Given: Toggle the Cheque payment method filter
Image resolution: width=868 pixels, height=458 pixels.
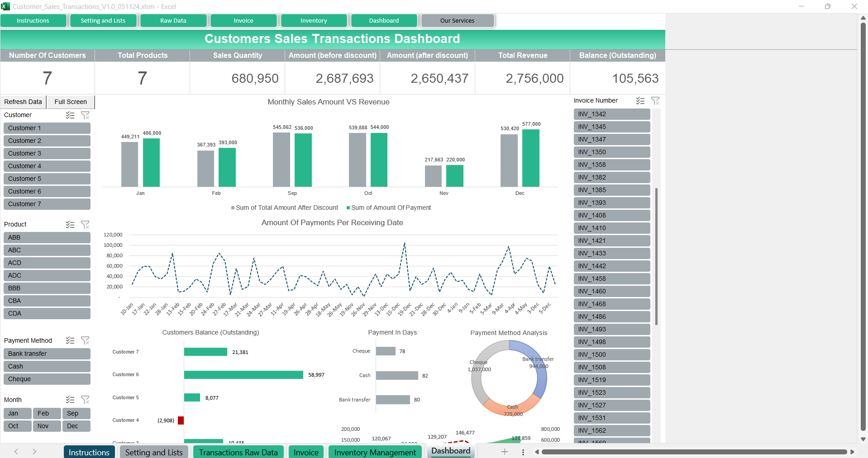Looking at the screenshot, I should tap(47, 379).
